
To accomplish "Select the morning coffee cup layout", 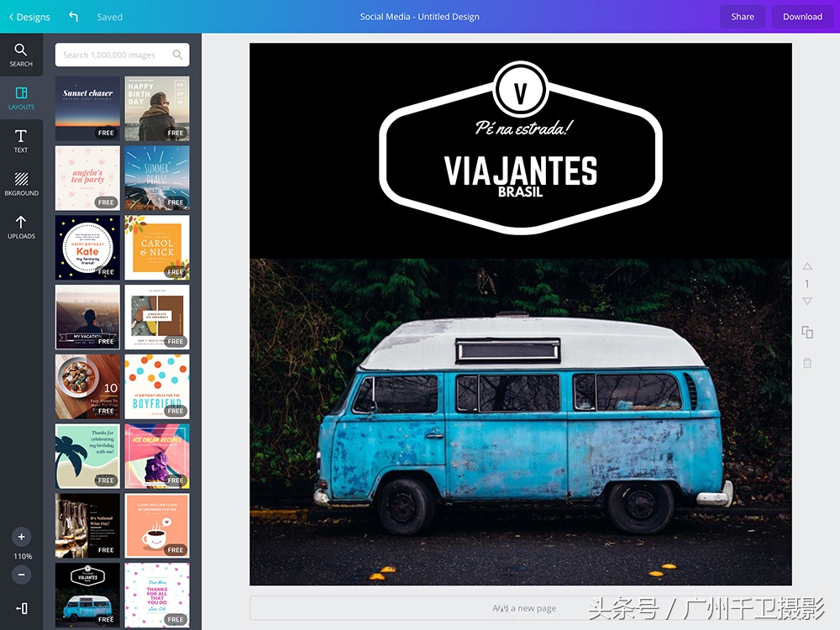I will click(x=157, y=526).
